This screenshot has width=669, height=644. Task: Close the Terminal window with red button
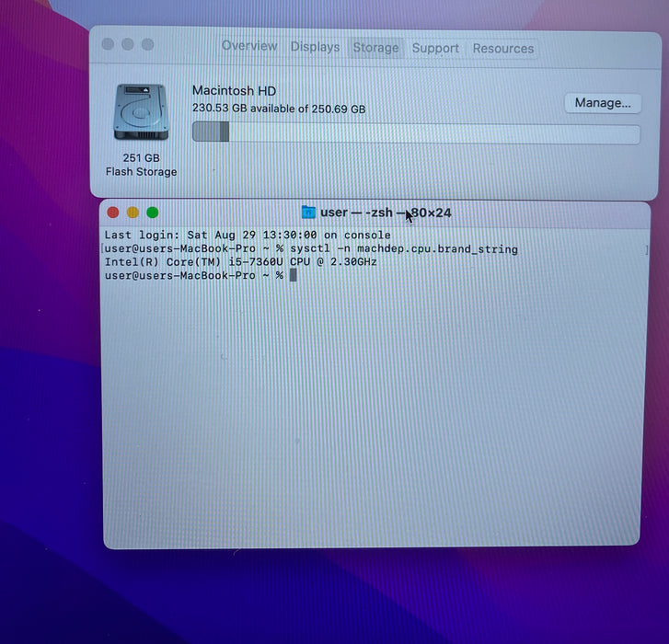(x=113, y=213)
